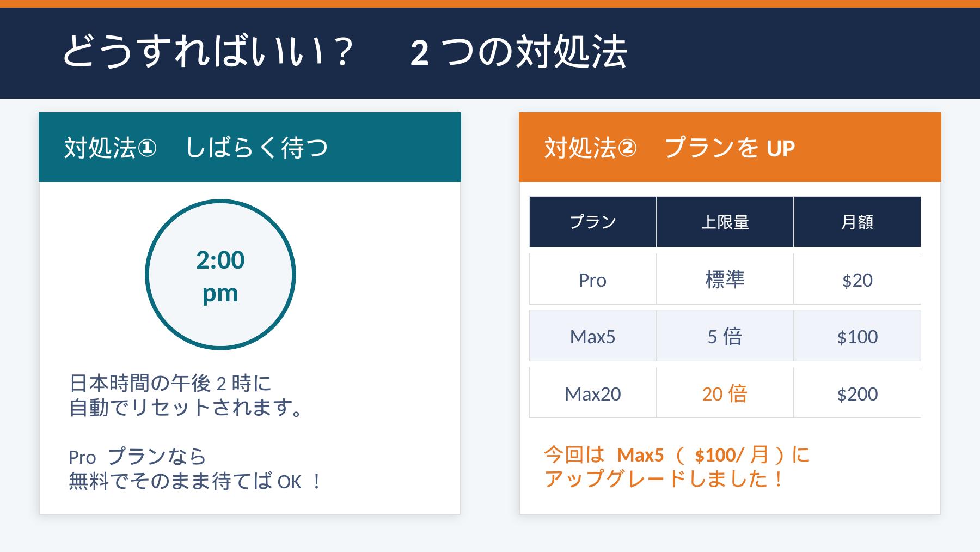Select the Max20 plan name cell
The width and height of the screenshot is (980, 552).
pos(592,393)
